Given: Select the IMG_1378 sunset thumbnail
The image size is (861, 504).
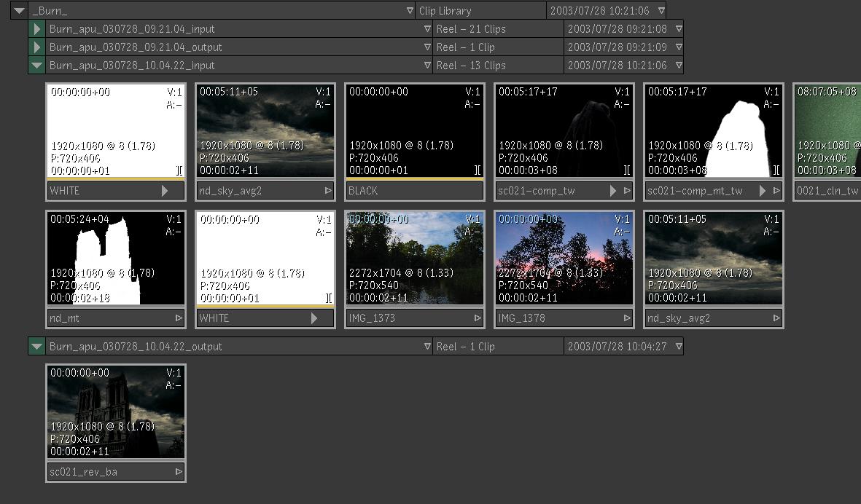Looking at the screenshot, I should click(x=564, y=258).
